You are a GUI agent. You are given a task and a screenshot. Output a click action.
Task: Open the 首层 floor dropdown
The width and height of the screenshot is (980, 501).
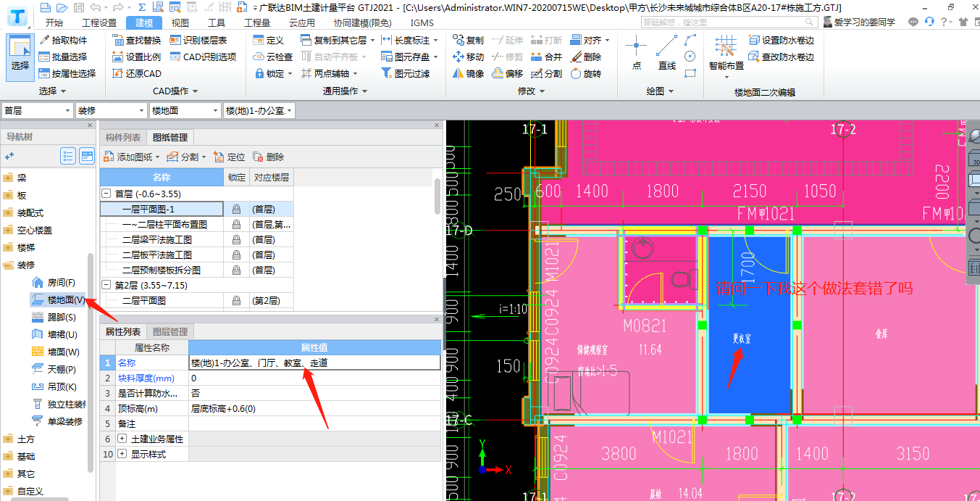(x=38, y=110)
